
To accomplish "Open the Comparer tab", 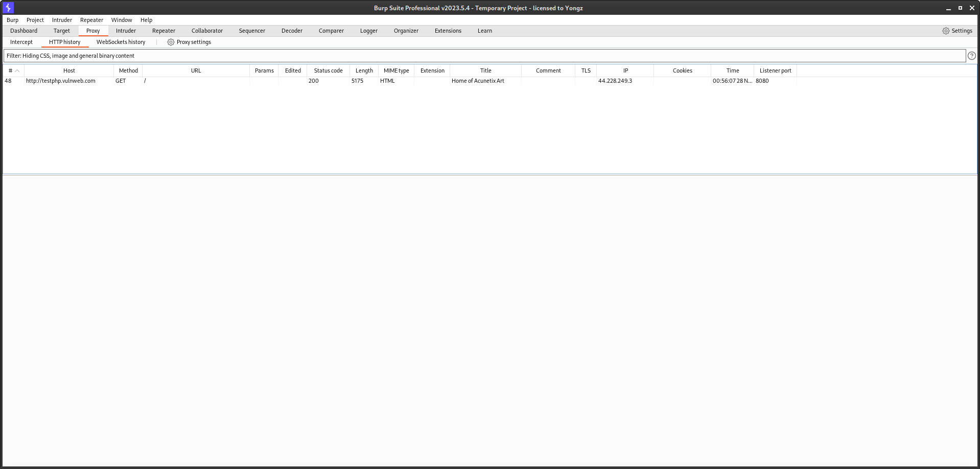I will point(331,31).
